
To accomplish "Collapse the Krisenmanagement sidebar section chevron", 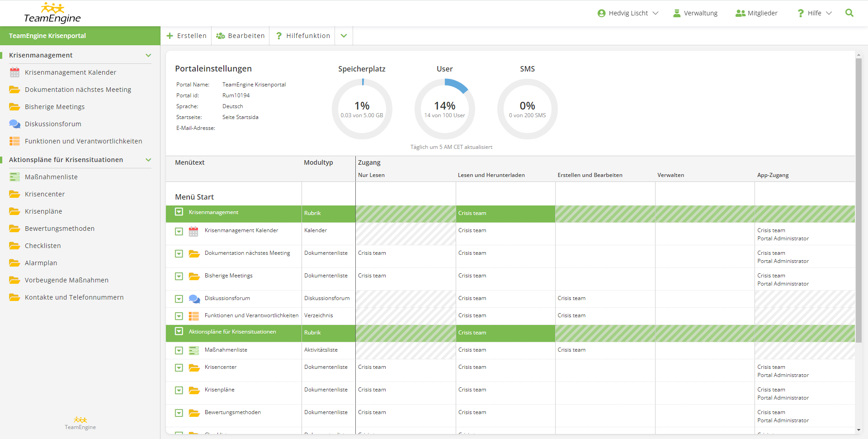I will coord(148,55).
